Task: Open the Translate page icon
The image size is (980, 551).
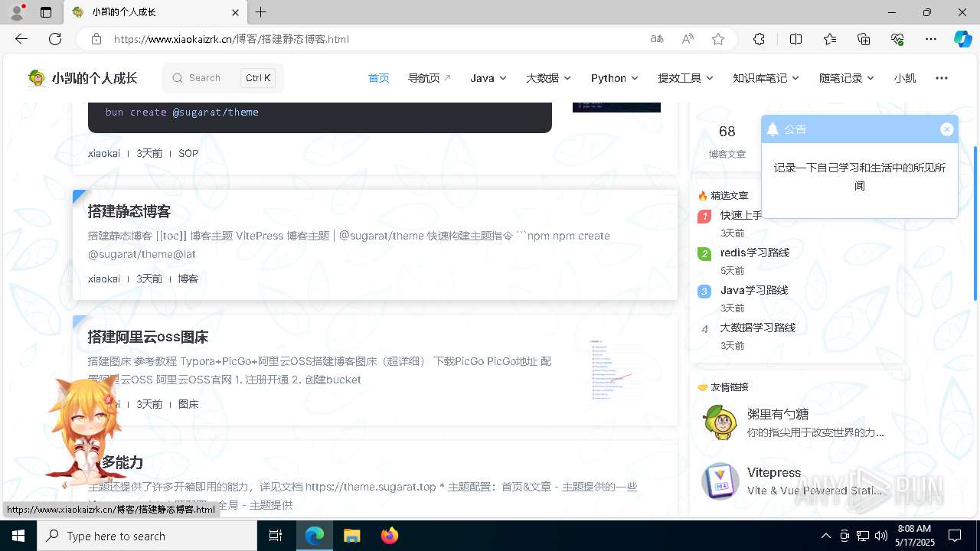Action: (x=657, y=39)
